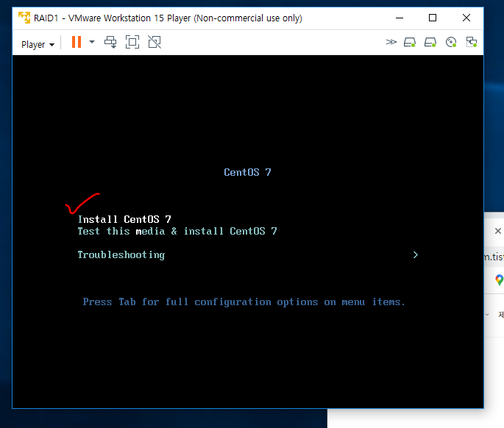Select Install CentOS 7 boot option
This screenshot has height=428, width=504.
pos(124,219)
